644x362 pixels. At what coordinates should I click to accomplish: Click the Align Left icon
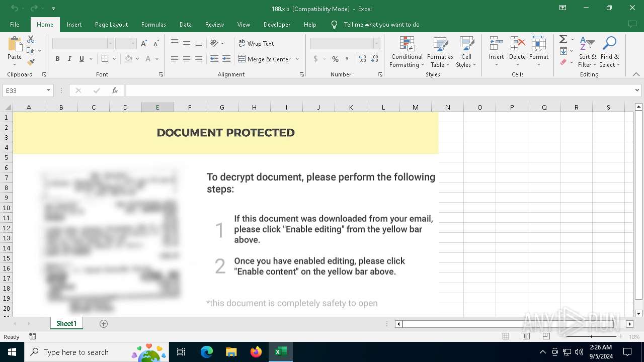pyautogui.click(x=175, y=59)
